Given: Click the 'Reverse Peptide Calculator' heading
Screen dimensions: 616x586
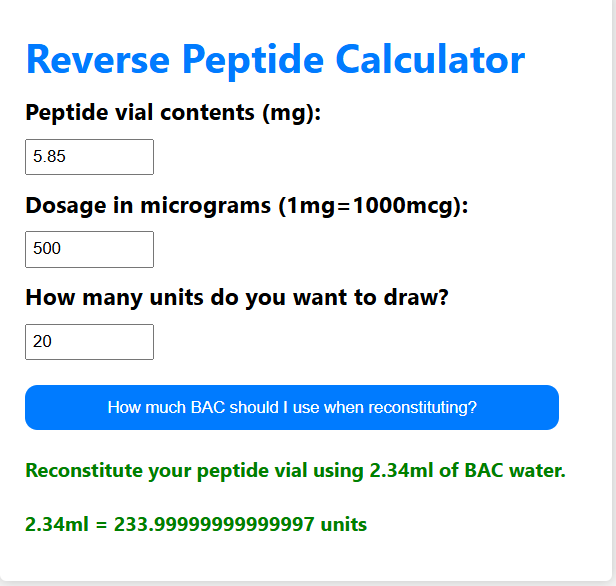Looking at the screenshot, I should pos(275,60).
